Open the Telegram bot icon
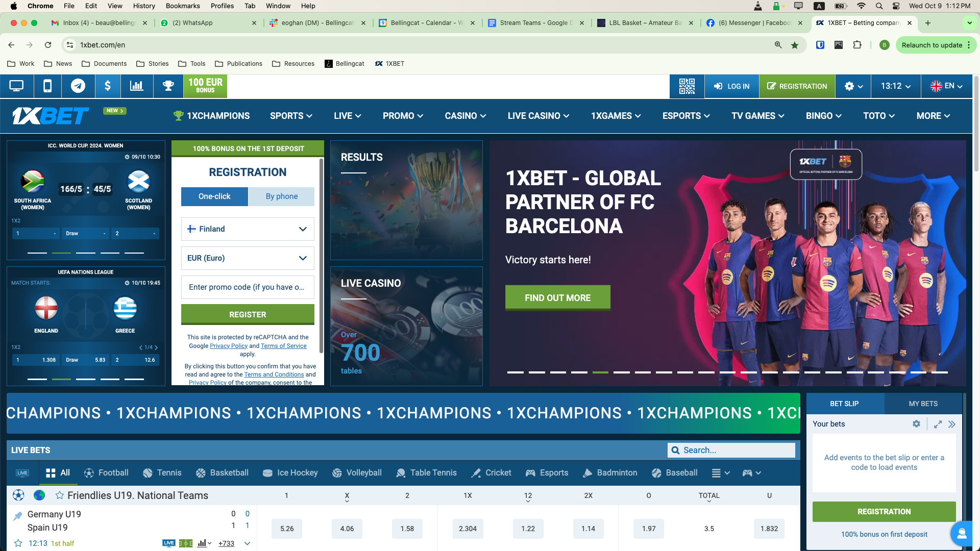This screenshot has height=551, width=980. (x=78, y=86)
